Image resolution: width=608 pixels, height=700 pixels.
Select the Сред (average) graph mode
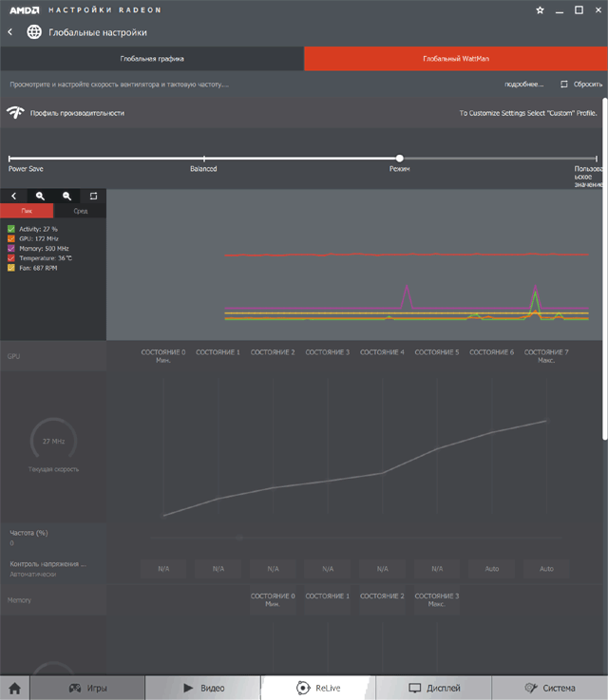80,211
